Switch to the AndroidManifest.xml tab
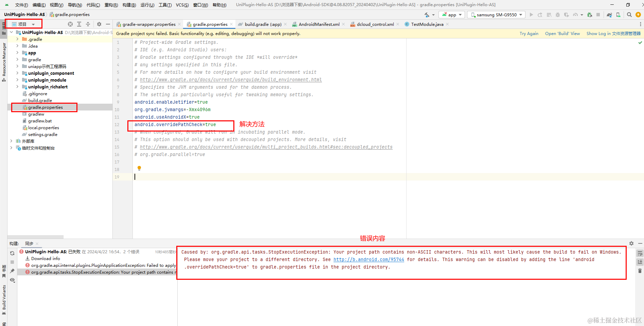The image size is (644, 326). pyautogui.click(x=319, y=24)
